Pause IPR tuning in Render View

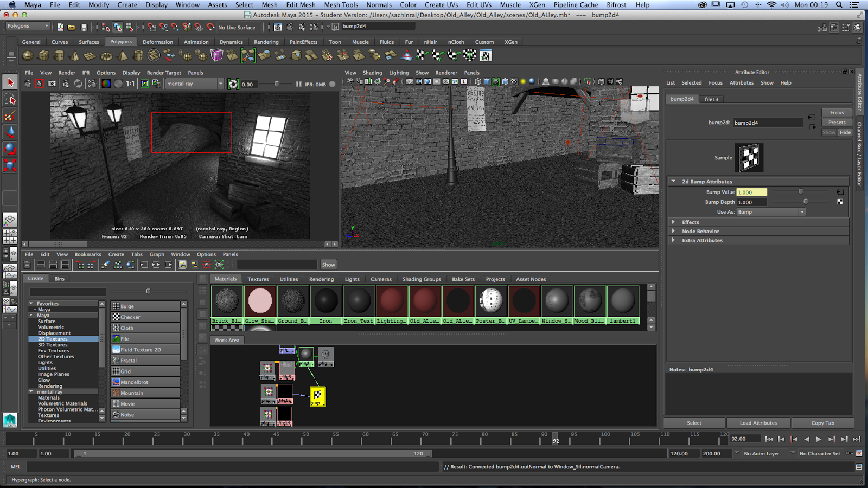(x=298, y=84)
